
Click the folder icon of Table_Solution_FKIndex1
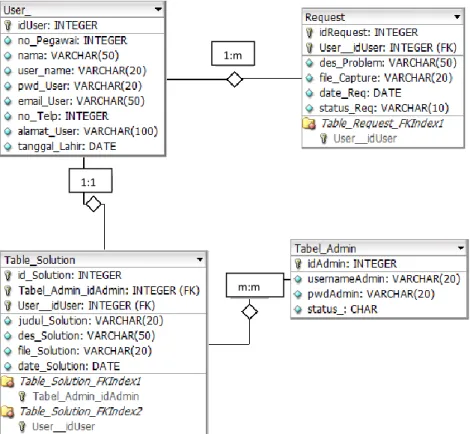[x=7, y=381]
